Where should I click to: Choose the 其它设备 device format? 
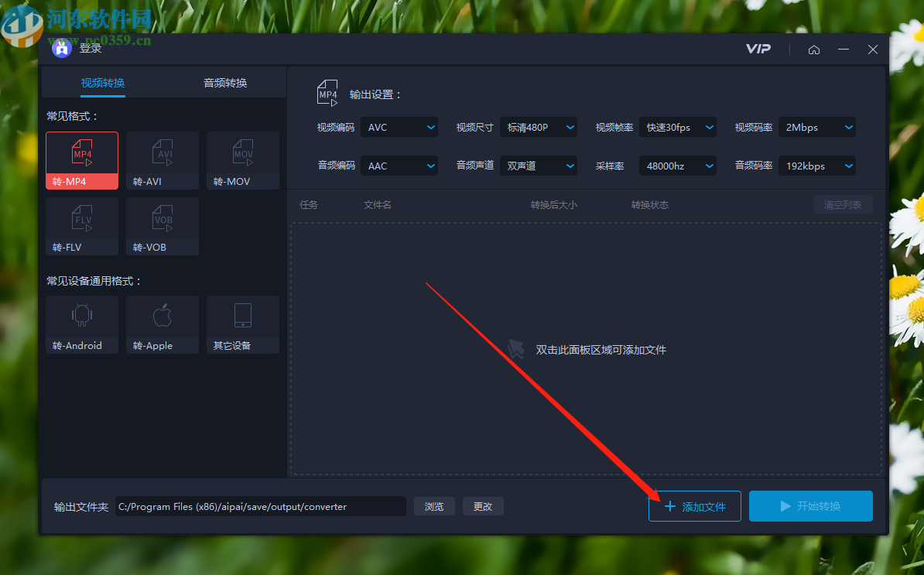tap(243, 324)
